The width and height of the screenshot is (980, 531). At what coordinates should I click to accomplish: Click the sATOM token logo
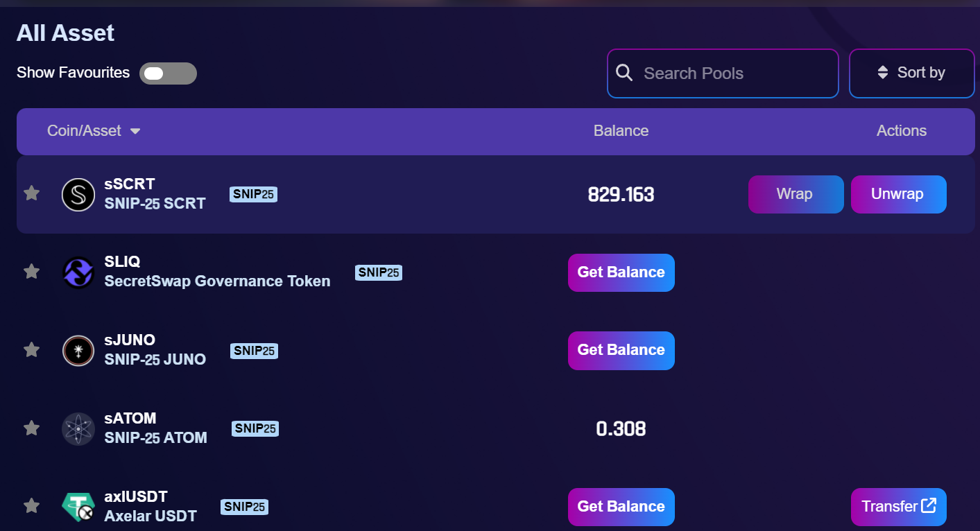pos(78,429)
